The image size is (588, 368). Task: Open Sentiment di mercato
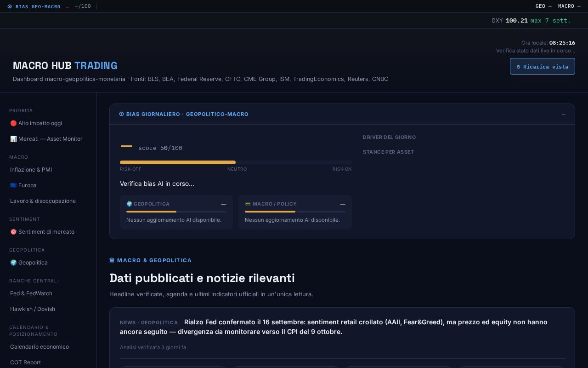tap(48, 232)
